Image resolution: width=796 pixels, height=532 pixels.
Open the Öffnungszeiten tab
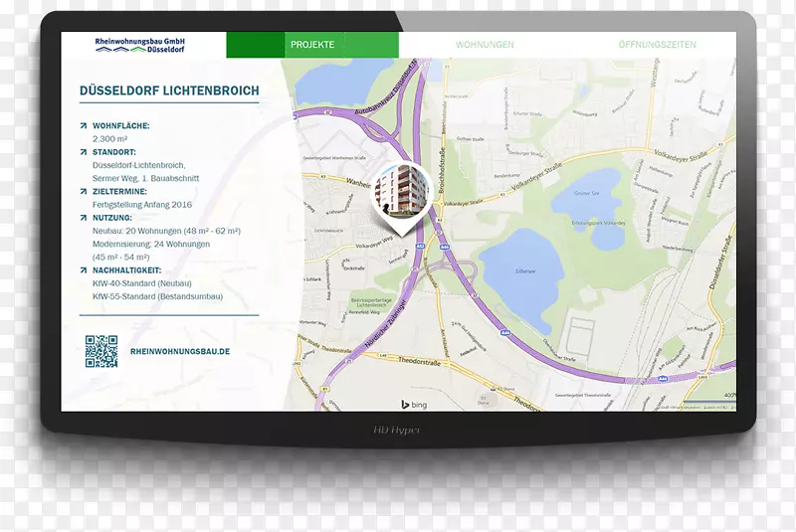point(657,45)
